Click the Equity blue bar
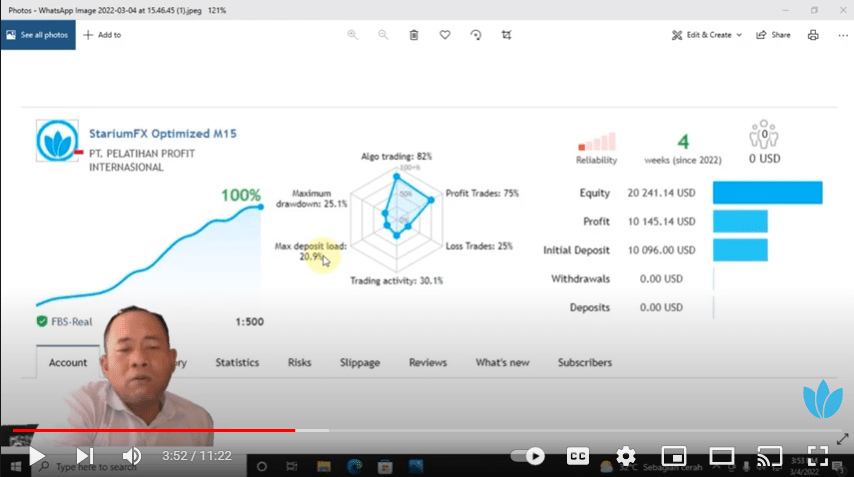Viewport: 854px width, 477px height. tap(767, 193)
